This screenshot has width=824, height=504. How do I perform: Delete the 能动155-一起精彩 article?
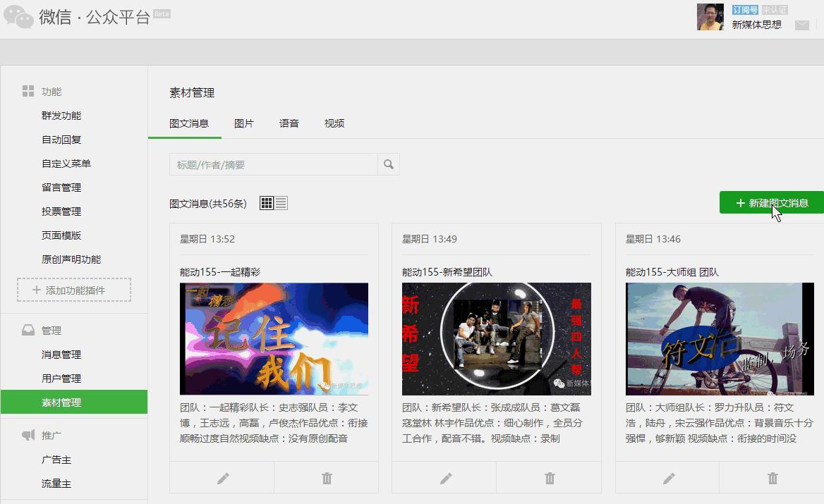point(326,478)
